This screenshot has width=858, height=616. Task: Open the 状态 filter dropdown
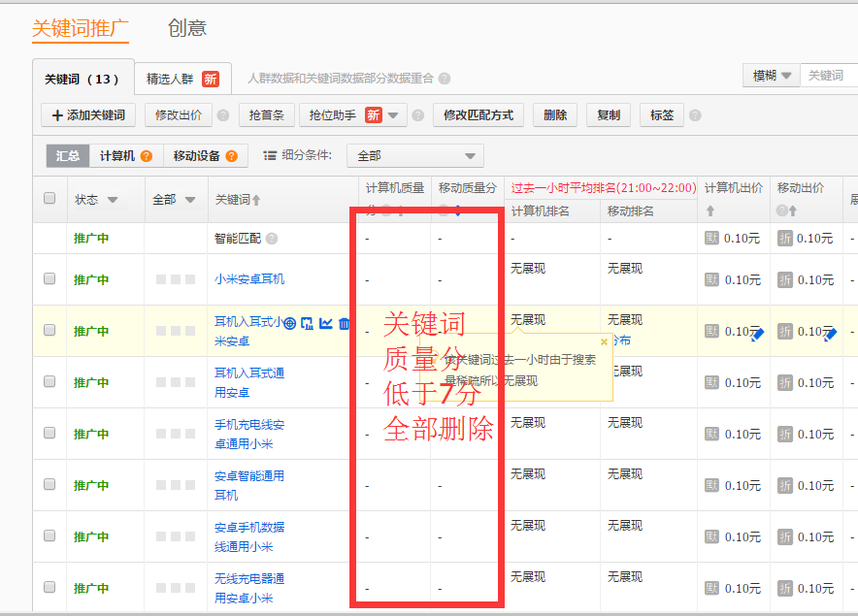(x=113, y=200)
